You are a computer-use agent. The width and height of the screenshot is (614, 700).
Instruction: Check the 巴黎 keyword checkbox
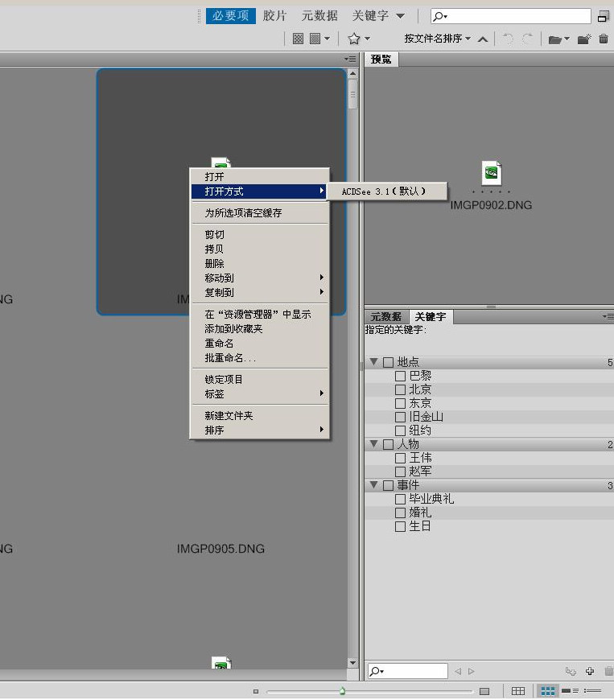[400, 376]
